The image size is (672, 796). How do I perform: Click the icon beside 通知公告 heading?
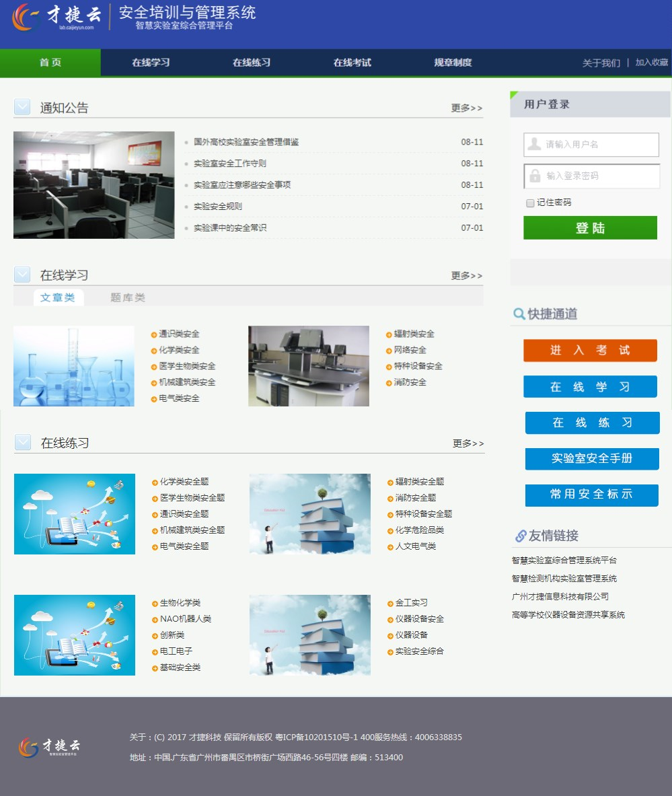[x=22, y=108]
